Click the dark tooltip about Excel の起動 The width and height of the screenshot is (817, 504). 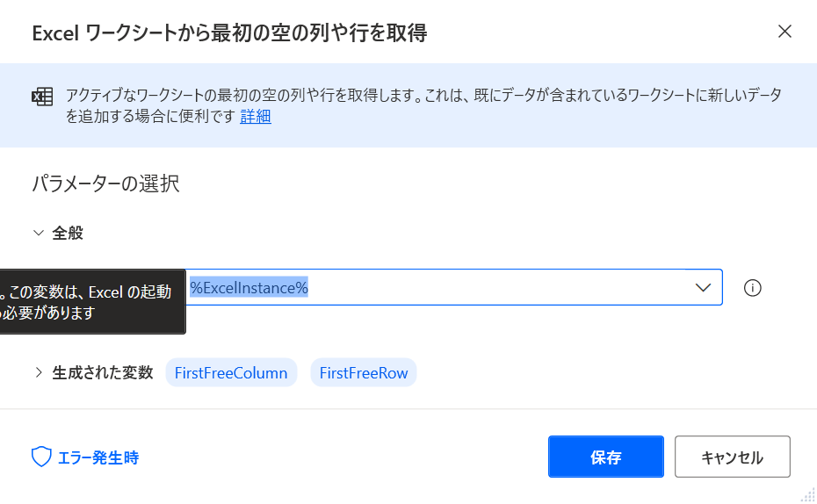(93, 301)
